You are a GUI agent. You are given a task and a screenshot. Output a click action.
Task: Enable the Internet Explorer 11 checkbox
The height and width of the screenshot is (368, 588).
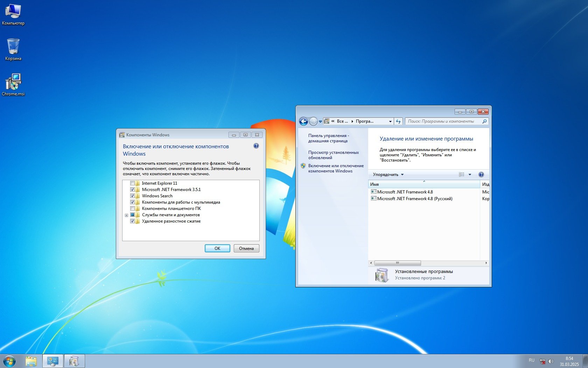pos(132,183)
